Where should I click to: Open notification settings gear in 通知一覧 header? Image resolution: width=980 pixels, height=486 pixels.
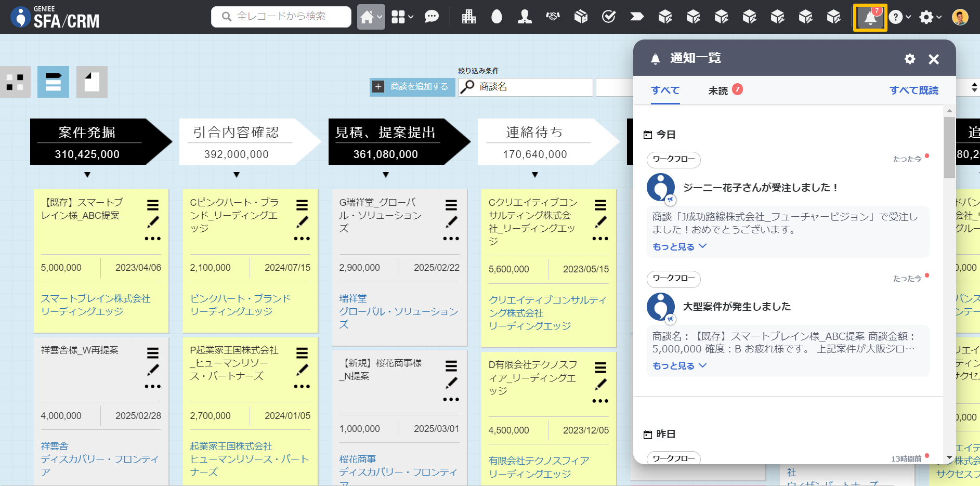click(x=910, y=59)
